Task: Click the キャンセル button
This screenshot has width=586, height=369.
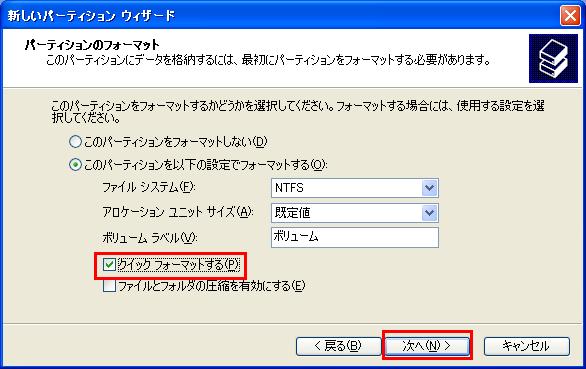Action: [x=527, y=346]
